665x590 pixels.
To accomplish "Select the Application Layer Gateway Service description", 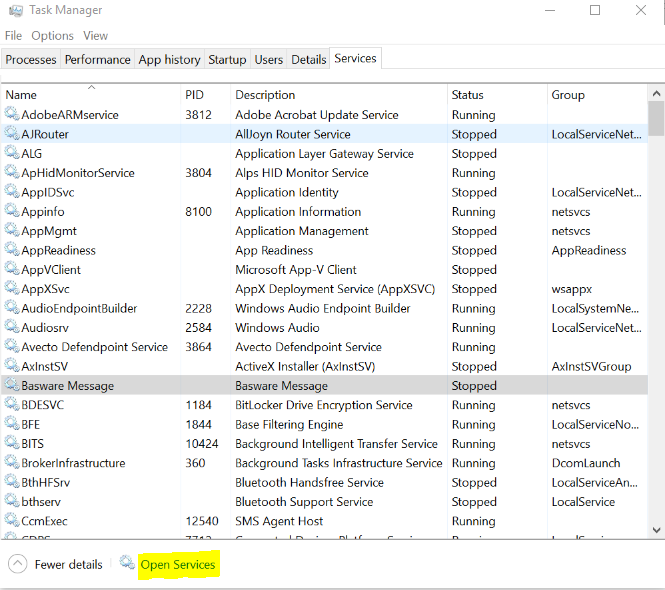I will pos(324,154).
